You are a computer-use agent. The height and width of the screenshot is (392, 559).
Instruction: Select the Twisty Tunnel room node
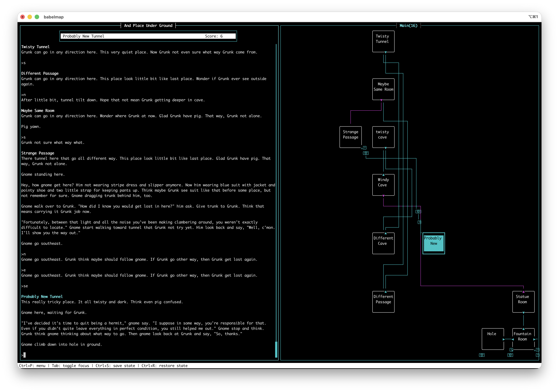[x=383, y=41]
